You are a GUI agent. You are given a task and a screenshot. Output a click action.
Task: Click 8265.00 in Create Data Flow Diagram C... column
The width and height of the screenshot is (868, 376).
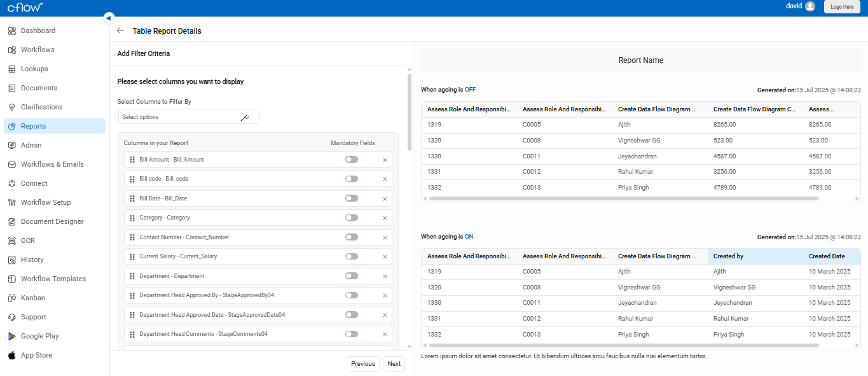click(725, 125)
